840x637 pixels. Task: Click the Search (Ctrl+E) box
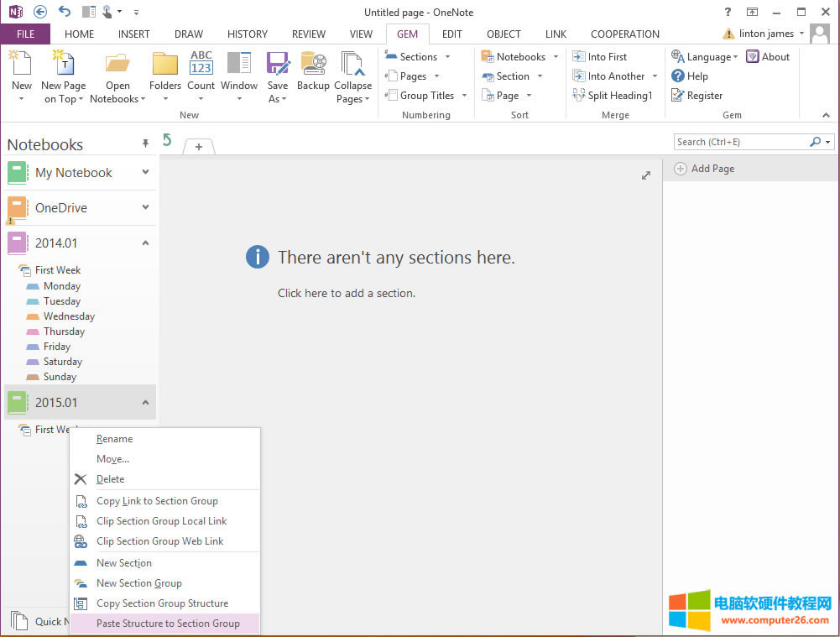pyautogui.click(x=740, y=142)
